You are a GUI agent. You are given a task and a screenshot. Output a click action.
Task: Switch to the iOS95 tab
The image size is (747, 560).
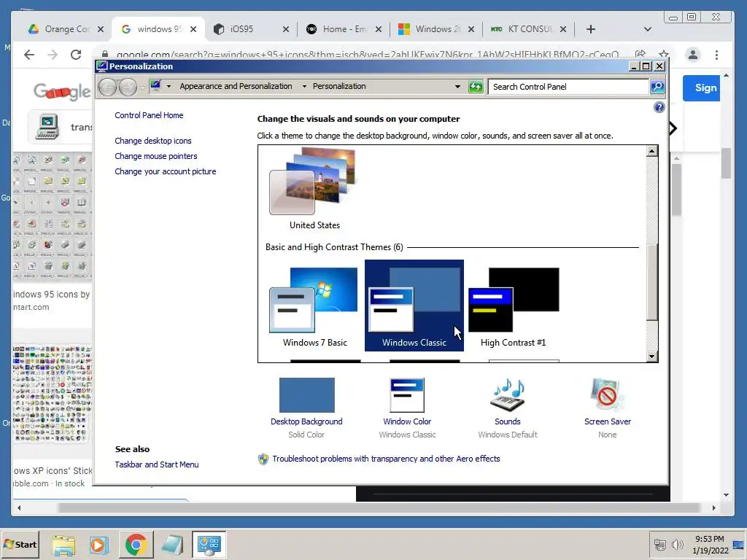[251, 29]
